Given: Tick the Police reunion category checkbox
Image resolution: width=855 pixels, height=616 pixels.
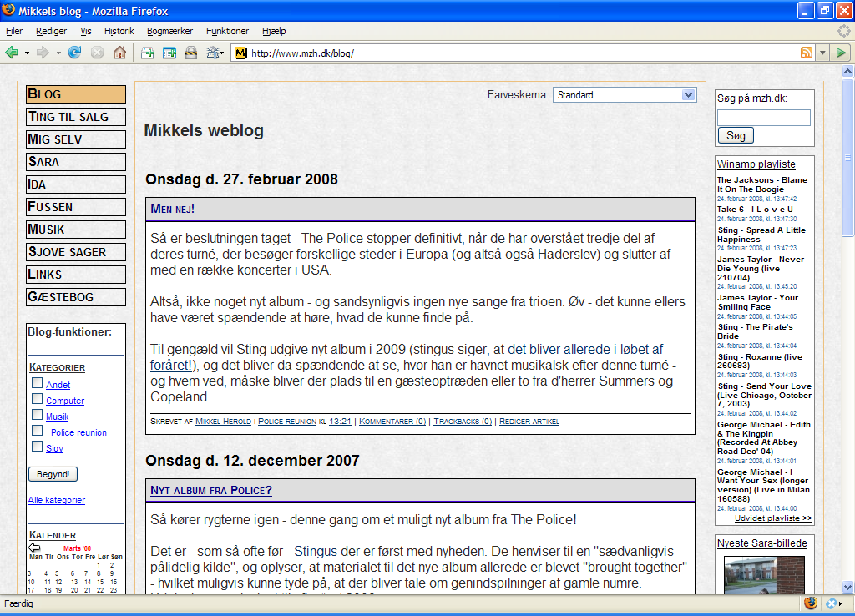Looking at the screenshot, I should coord(37,431).
